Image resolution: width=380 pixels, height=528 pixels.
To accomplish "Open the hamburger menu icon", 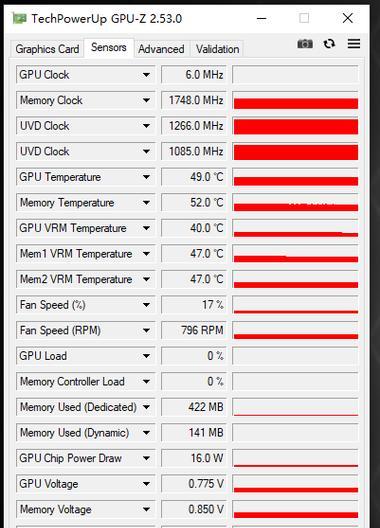I will point(354,44).
